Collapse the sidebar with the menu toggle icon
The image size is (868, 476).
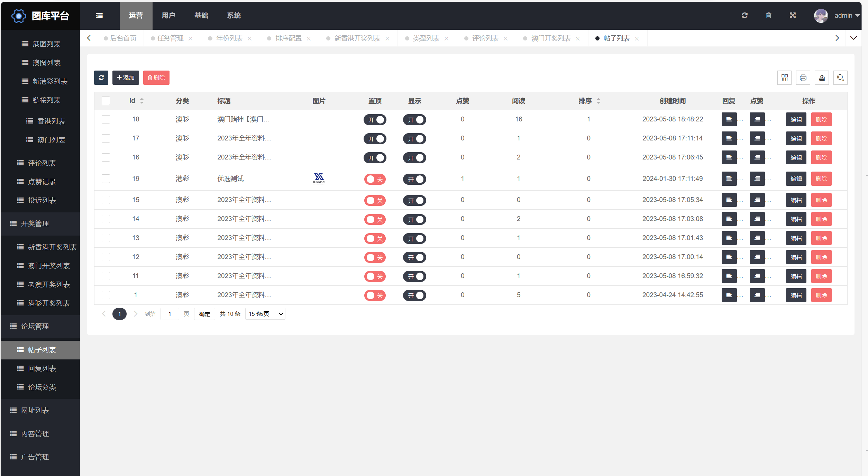[x=99, y=16]
